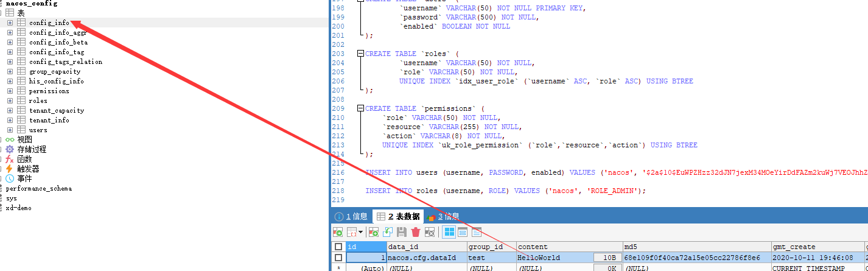Select the xd-demo database

coord(19,208)
